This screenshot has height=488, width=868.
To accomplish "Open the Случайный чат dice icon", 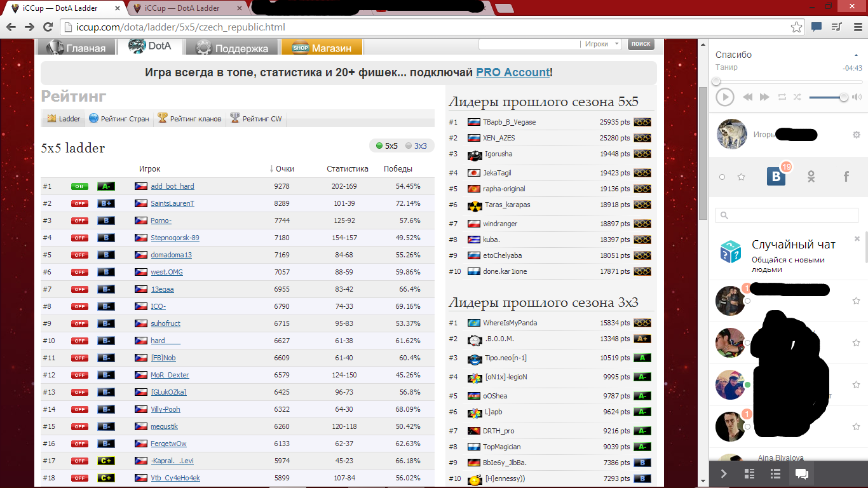I will coord(731,252).
